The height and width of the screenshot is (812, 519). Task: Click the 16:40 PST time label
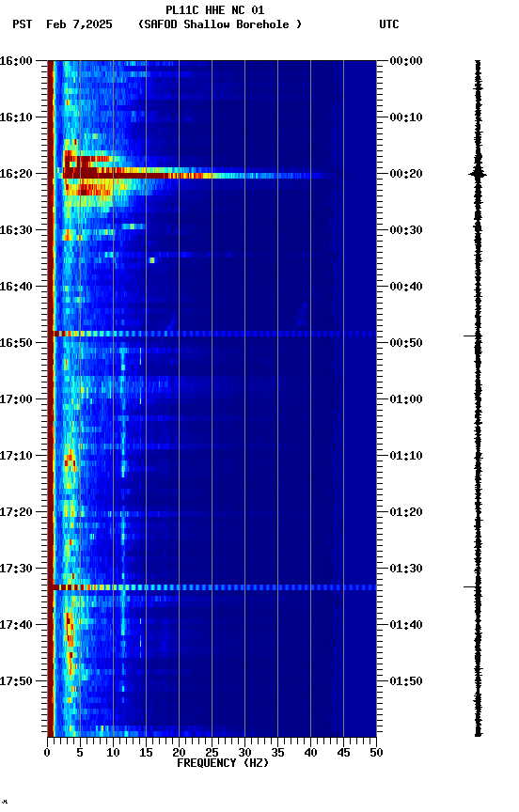pyautogui.click(x=16, y=287)
